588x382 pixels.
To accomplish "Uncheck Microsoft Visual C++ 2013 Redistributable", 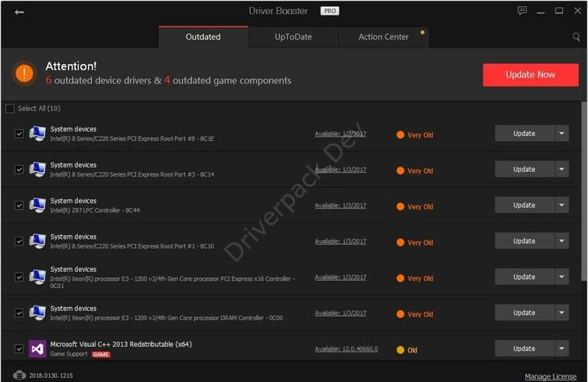I will (x=19, y=349).
